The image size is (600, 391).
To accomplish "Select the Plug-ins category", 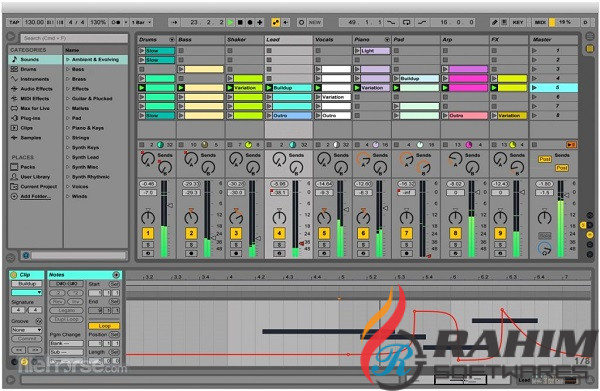I will 35,118.
